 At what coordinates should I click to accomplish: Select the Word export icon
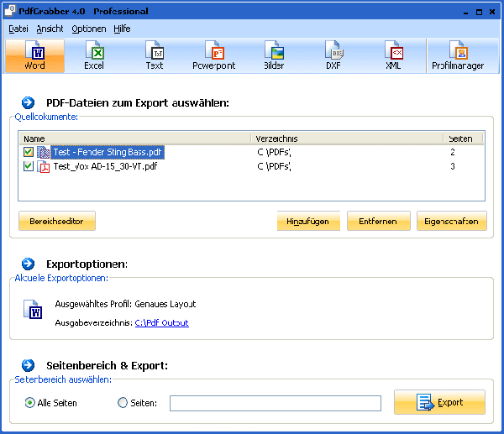click(34, 56)
